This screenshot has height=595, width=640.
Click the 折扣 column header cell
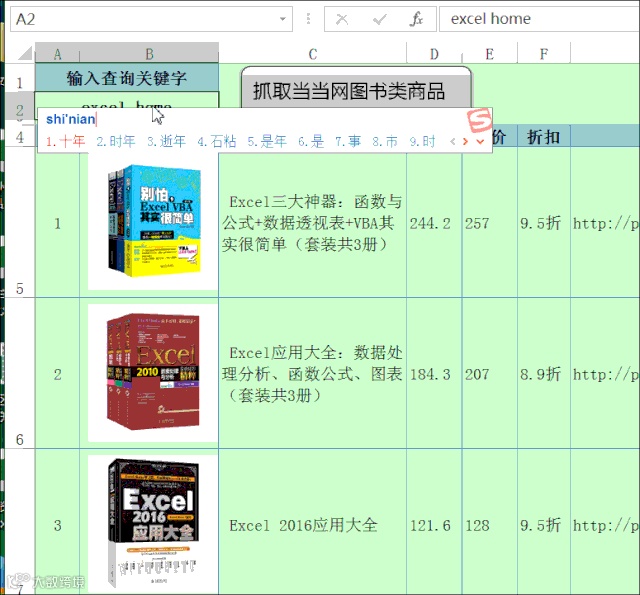[544, 137]
